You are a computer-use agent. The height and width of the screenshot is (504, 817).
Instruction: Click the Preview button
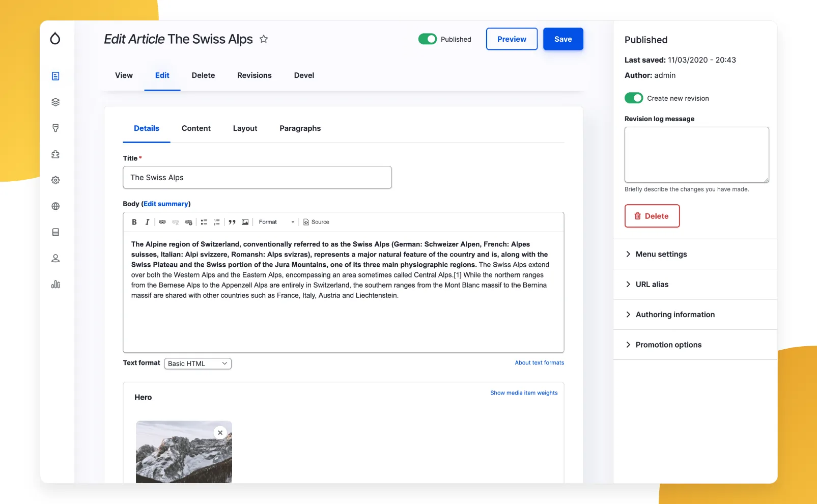[x=512, y=39]
